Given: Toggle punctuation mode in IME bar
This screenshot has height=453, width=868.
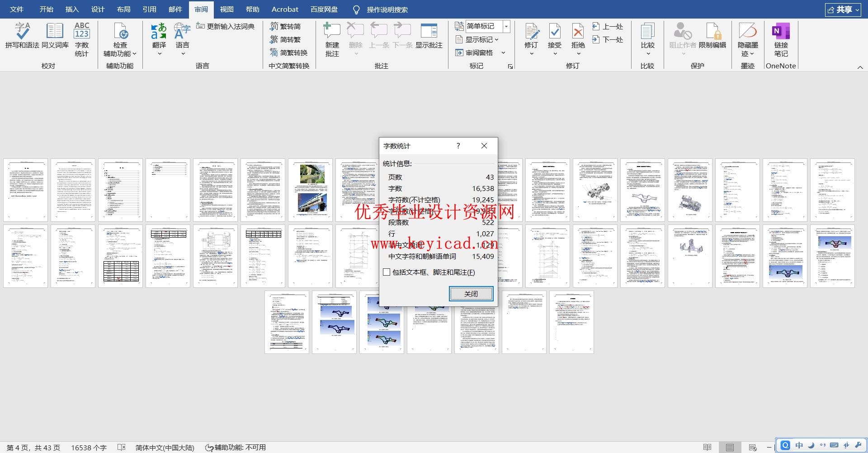Looking at the screenshot, I should coord(822,445).
